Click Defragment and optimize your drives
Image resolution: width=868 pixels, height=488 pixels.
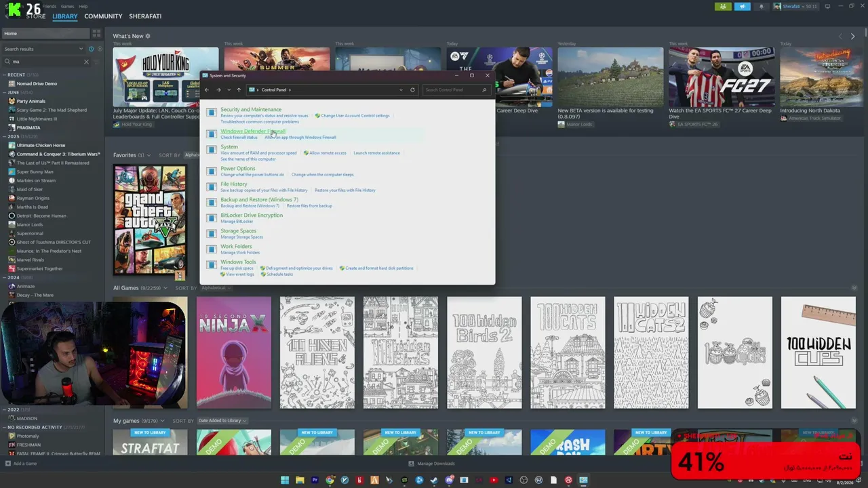point(299,268)
